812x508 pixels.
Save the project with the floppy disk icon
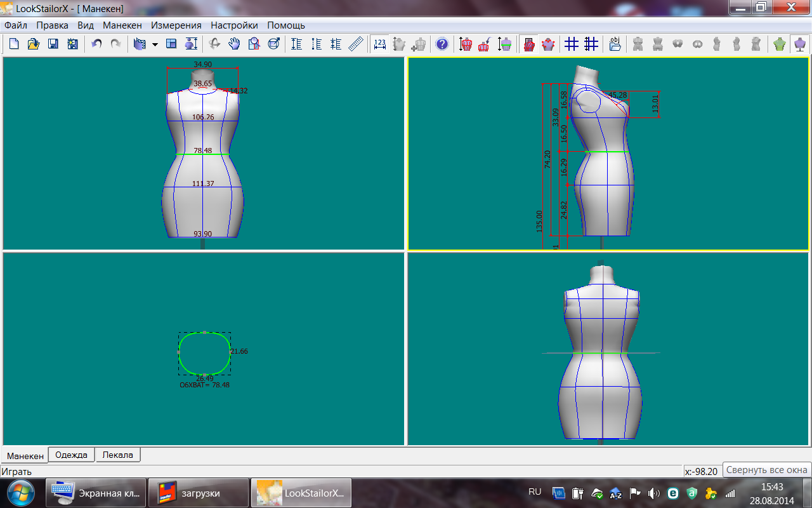point(53,44)
